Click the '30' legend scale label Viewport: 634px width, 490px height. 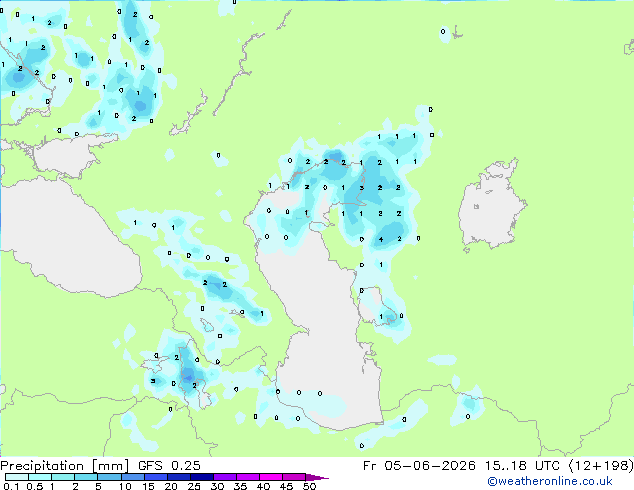pos(218,486)
